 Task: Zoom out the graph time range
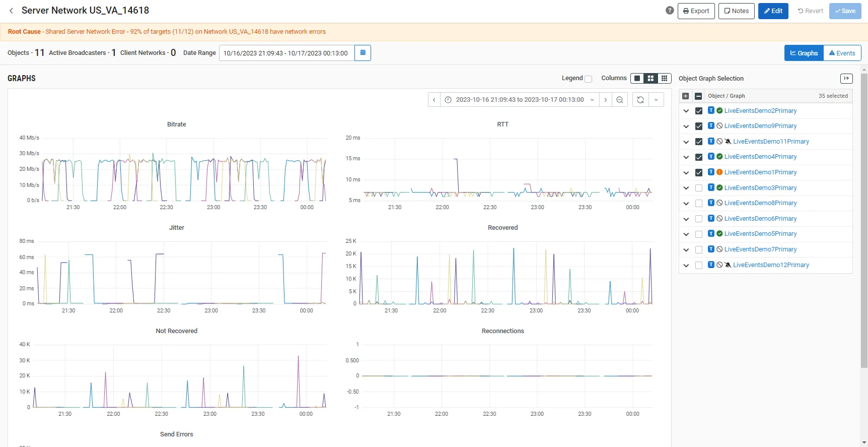pyautogui.click(x=620, y=100)
